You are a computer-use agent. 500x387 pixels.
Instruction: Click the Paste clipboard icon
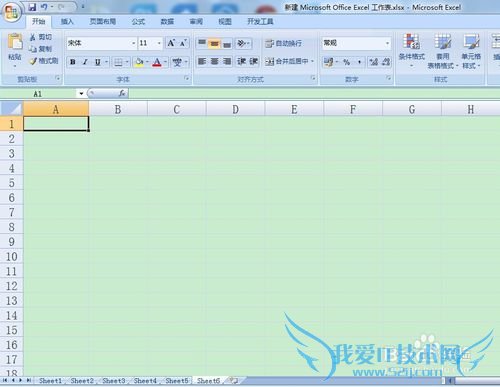[x=15, y=42]
